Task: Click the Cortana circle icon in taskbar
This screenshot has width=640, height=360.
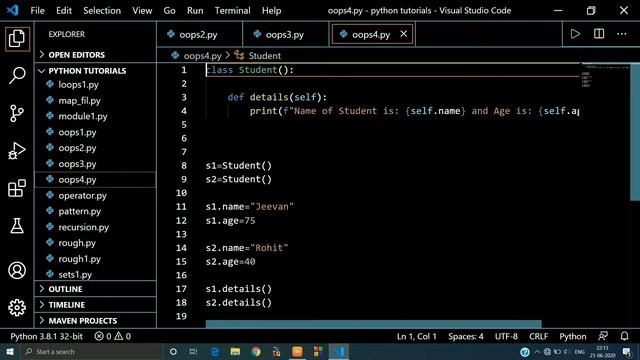Action: click(x=173, y=351)
